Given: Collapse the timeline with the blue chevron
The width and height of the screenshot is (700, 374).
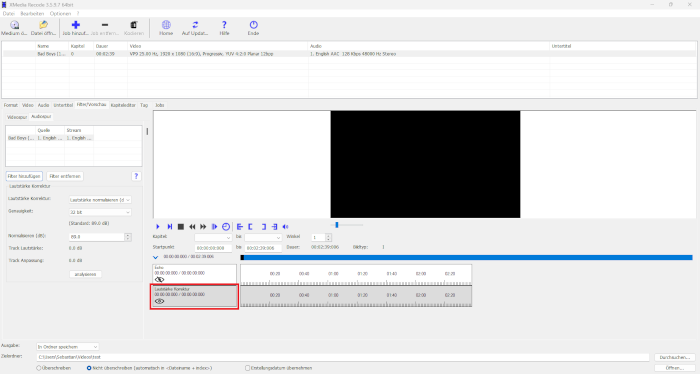Looking at the screenshot, I should pos(155,258).
